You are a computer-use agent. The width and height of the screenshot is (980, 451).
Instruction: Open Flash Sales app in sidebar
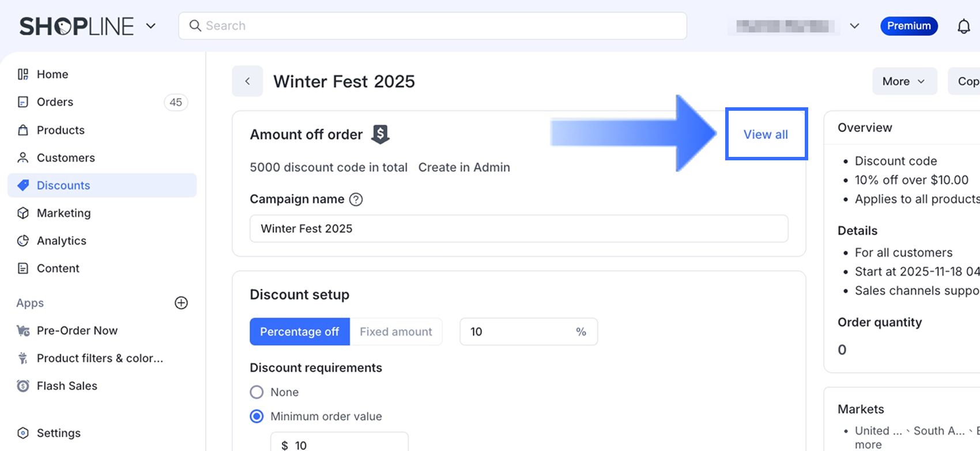point(67,386)
